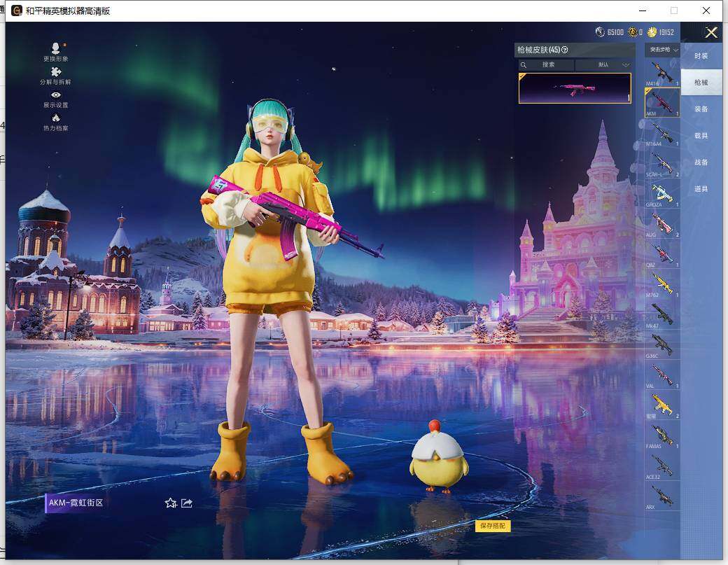This screenshot has width=728, height=565.
Task: Select the ACE32 weapon icon
Action: (x=662, y=466)
